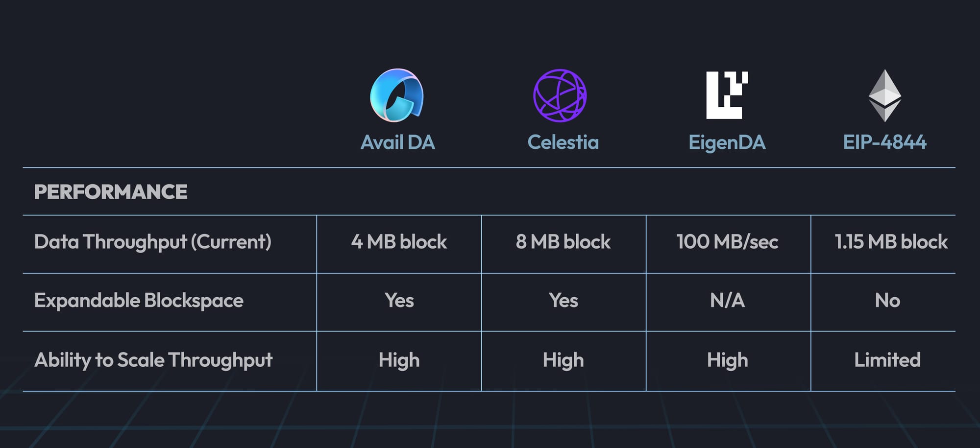Select the 1.15 MB block cell
Screen dimensions: 980x448
coord(891,242)
